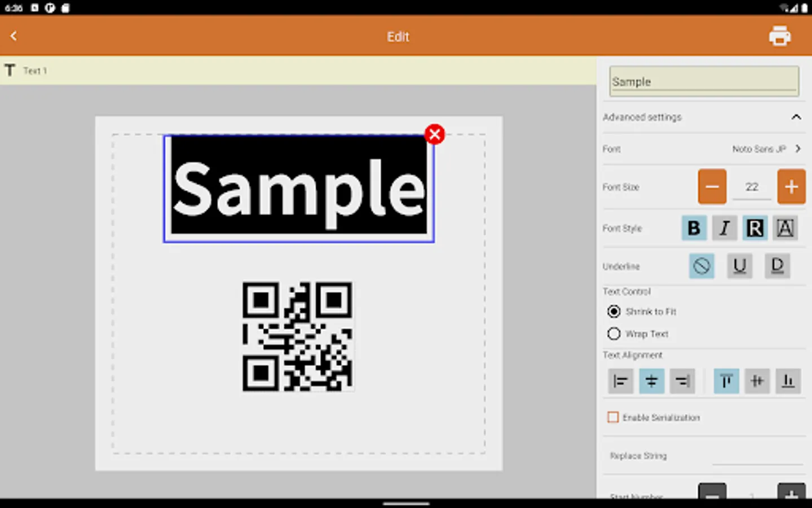Align text to the right
Image resolution: width=812 pixels, height=508 pixels.
682,382
